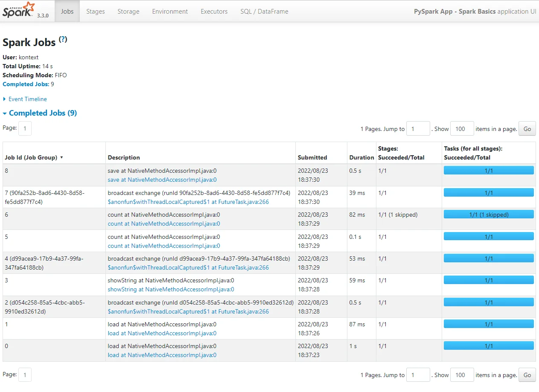Go to the SQL / DataFrame tab
Viewport: 539px width, 392px height.
264,12
